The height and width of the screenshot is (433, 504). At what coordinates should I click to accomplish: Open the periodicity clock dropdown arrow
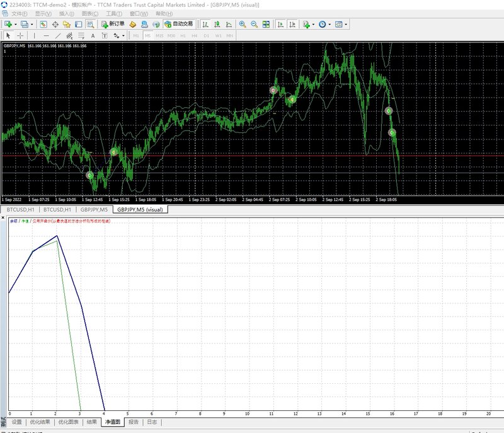(329, 25)
